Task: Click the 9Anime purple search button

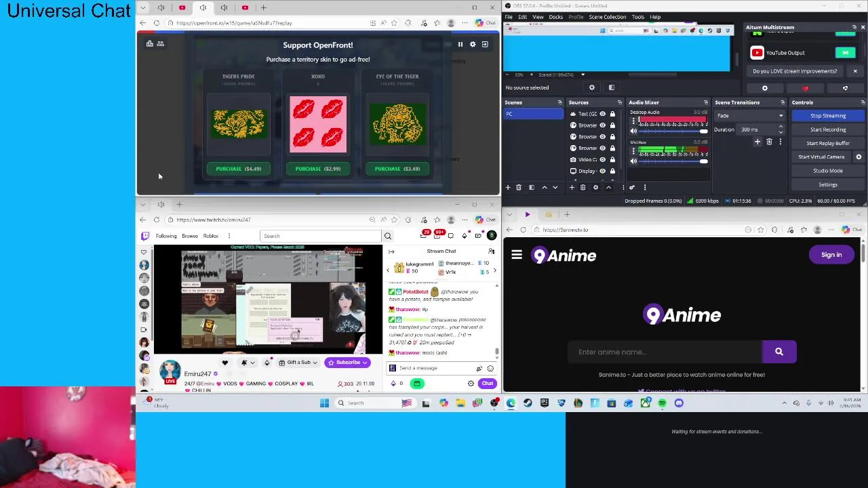Action: pos(779,352)
